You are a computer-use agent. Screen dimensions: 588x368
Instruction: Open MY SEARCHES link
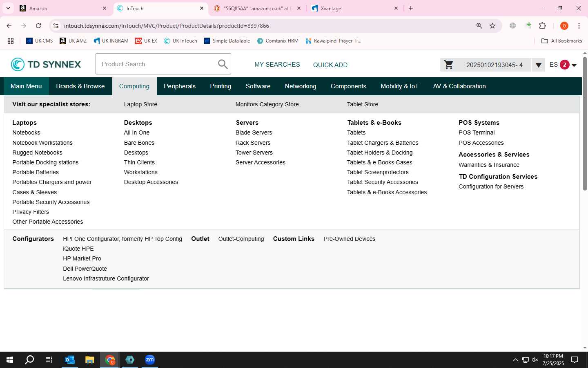click(x=277, y=65)
